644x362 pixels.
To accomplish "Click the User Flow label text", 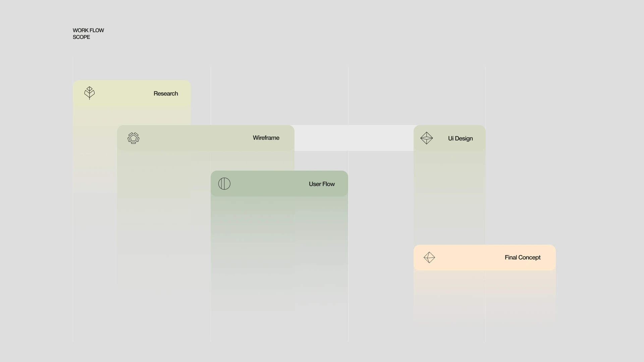I will pyautogui.click(x=322, y=184).
